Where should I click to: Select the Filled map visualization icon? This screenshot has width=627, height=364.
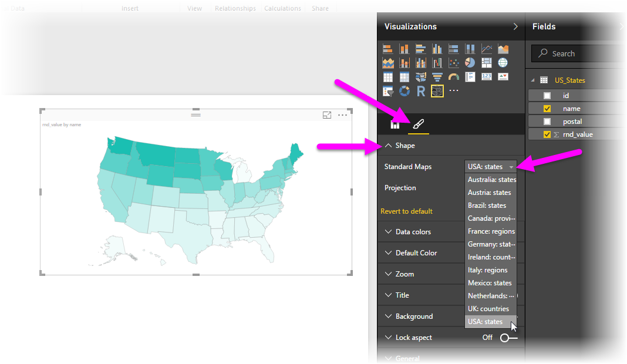coord(420,76)
